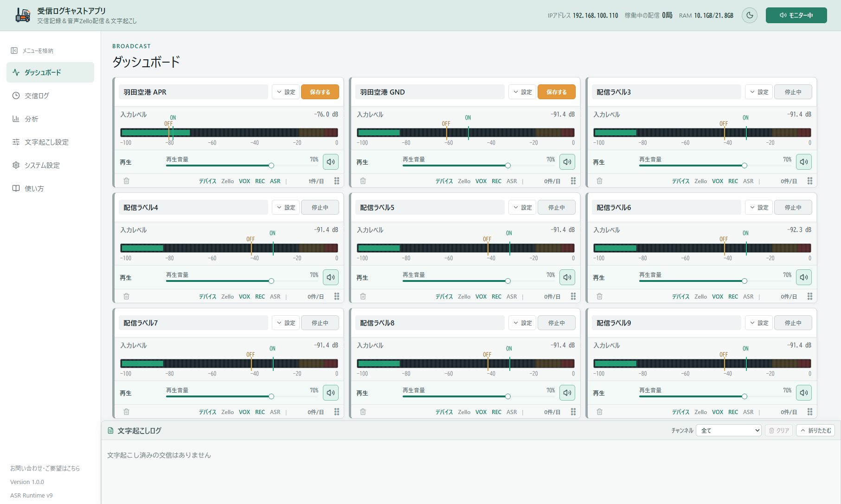The width and height of the screenshot is (841, 504).
Task: Click the 配信ラベル3 name input field
Action: [x=667, y=92]
